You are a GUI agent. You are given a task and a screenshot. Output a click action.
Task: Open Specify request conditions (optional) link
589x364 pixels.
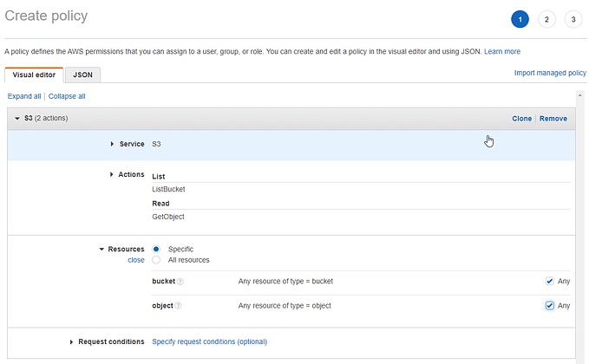coord(210,341)
